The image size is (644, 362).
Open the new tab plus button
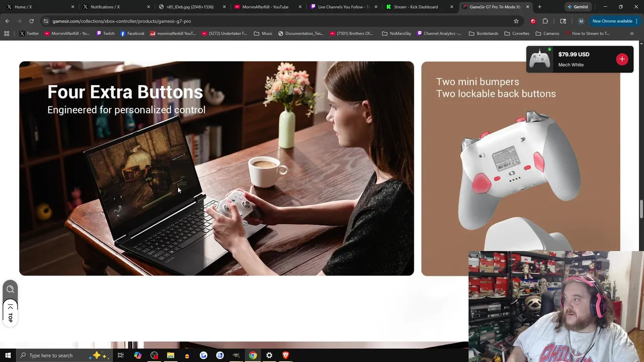coord(539,7)
